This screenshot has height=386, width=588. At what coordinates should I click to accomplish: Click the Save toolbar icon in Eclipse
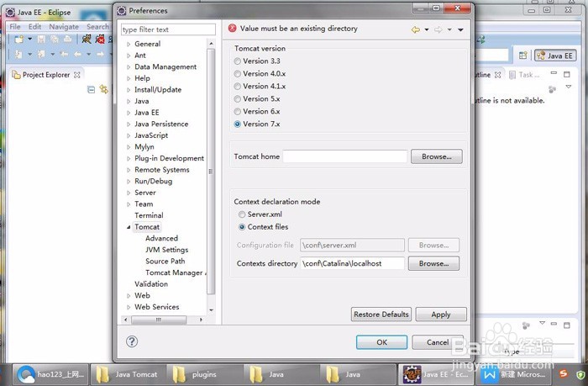point(41,39)
